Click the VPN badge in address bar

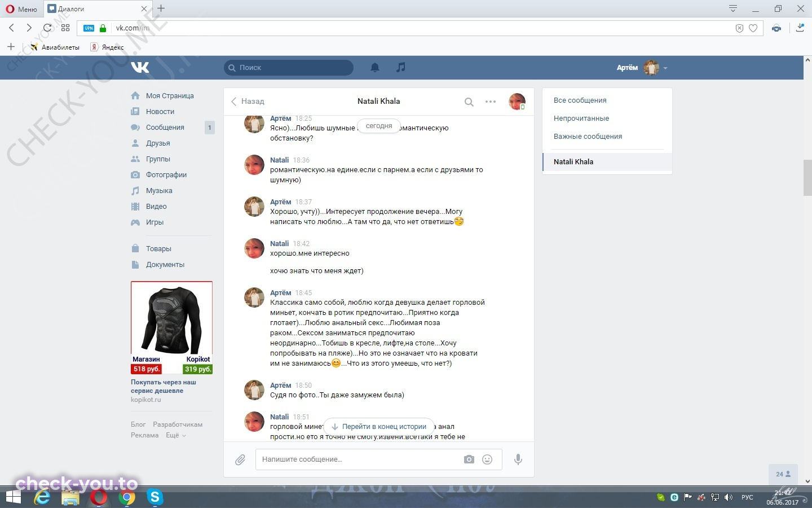click(89, 28)
